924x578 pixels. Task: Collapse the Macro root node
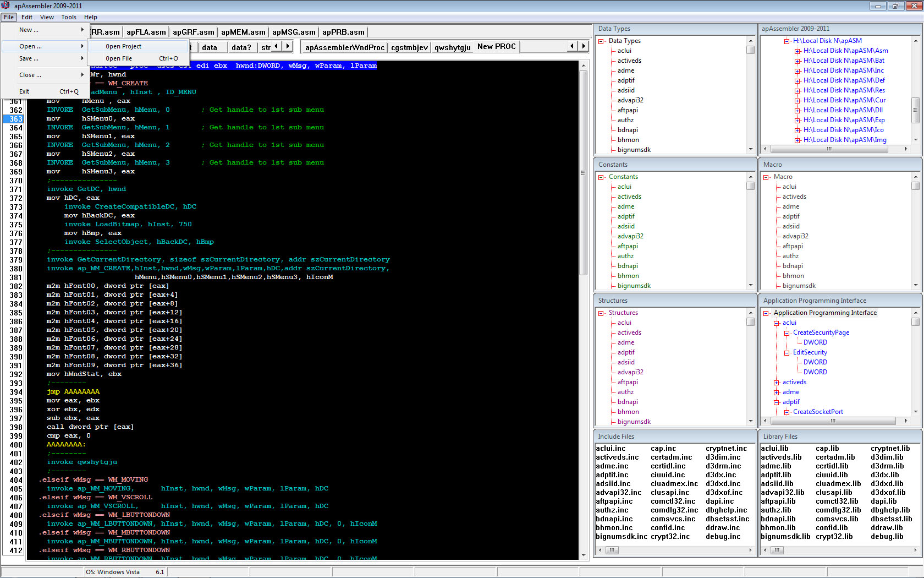click(766, 177)
